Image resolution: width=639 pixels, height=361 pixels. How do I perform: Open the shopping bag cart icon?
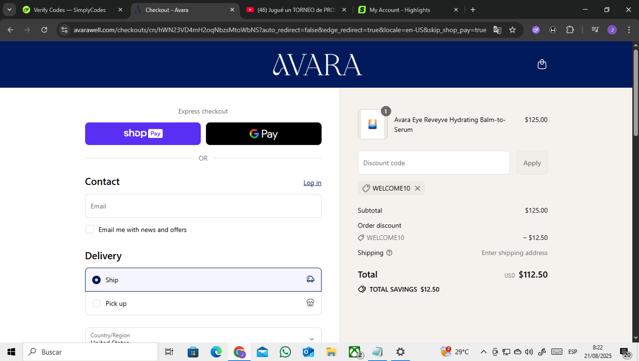[542, 64]
